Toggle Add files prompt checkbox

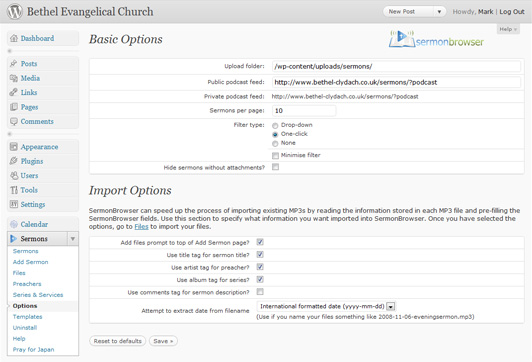click(x=260, y=242)
